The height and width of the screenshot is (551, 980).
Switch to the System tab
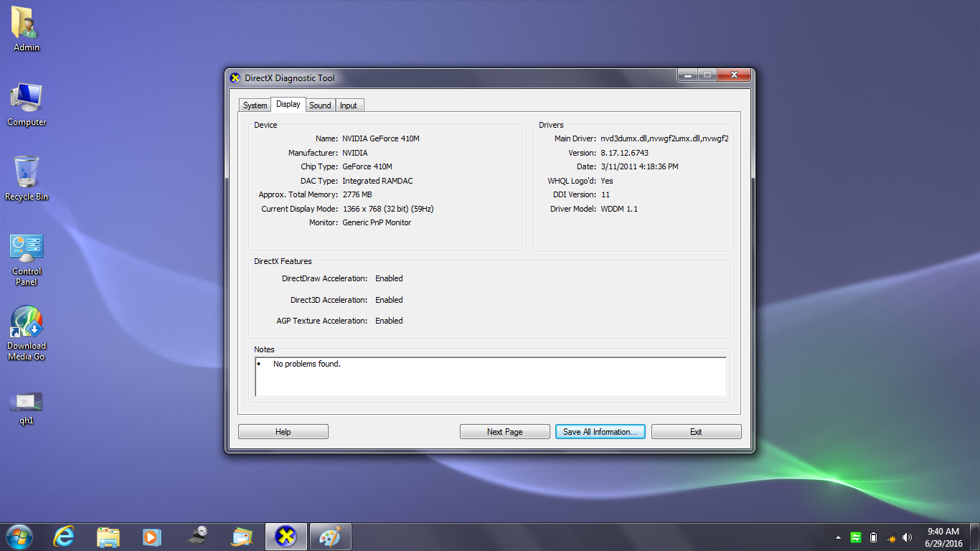click(x=255, y=105)
